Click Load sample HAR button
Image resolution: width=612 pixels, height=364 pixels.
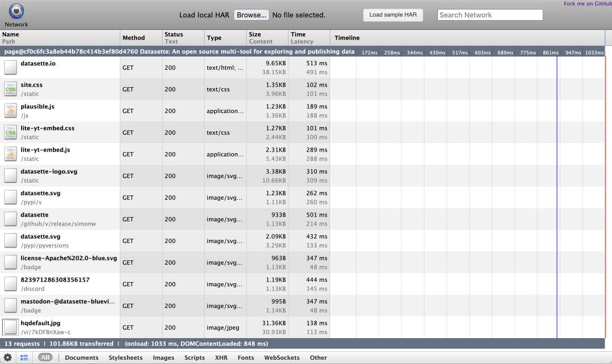click(x=393, y=15)
